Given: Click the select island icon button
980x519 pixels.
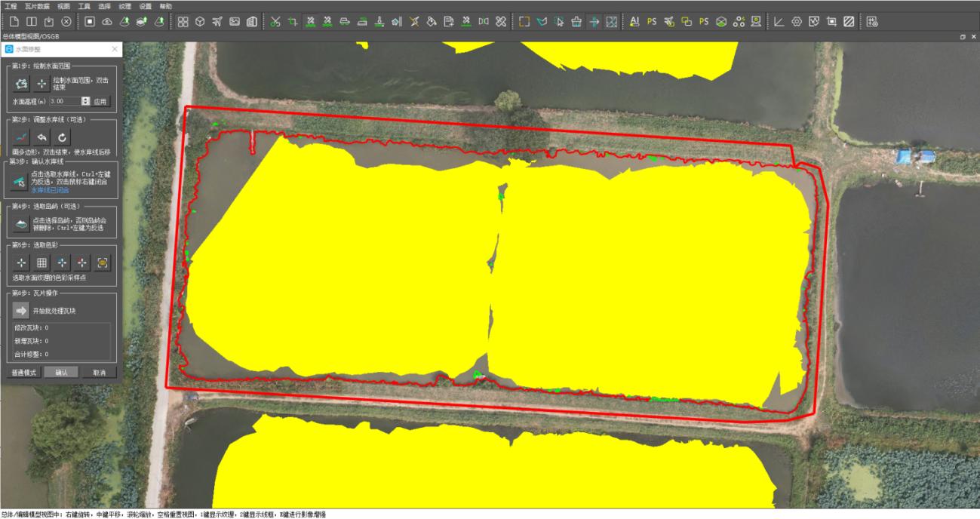Looking at the screenshot, I should [x=21, y=223].
